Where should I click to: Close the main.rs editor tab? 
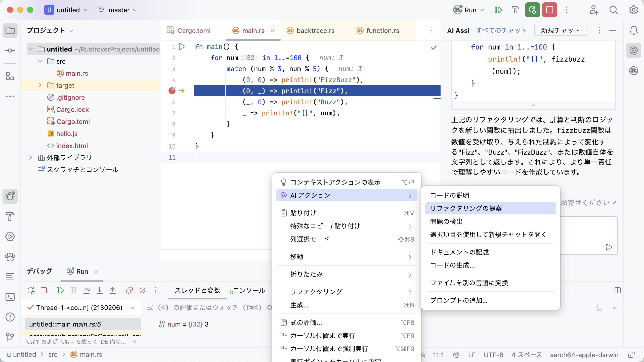click(x=273, y=31)
